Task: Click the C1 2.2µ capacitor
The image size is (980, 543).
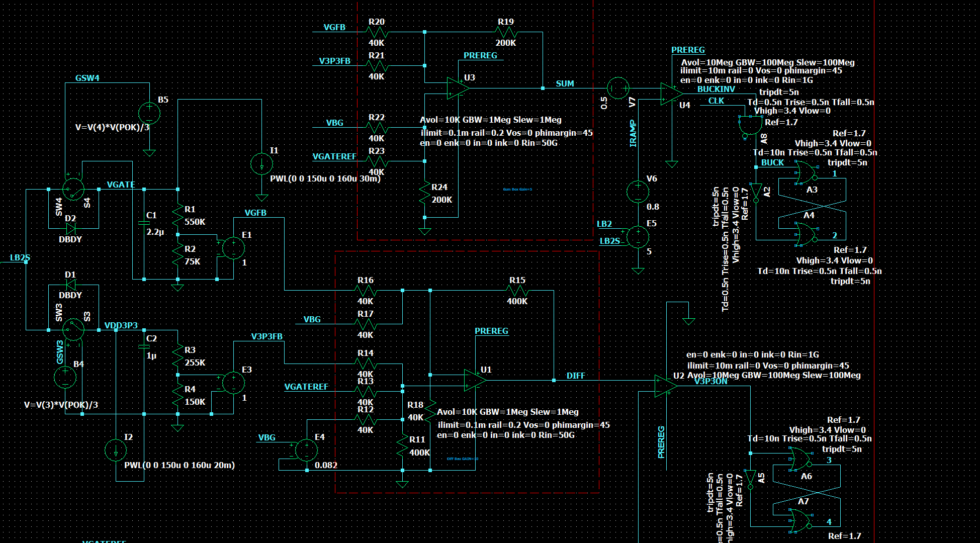Action: [144, 223]
